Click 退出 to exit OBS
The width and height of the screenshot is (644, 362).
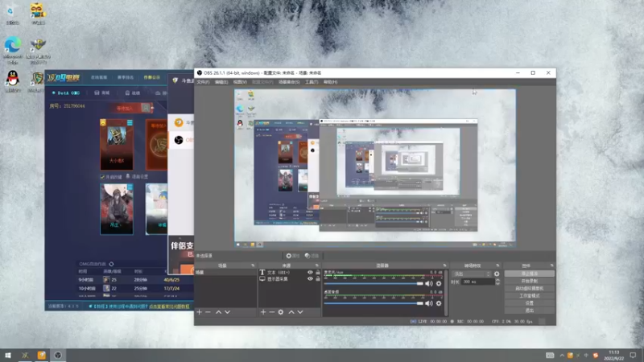point(530,311)
